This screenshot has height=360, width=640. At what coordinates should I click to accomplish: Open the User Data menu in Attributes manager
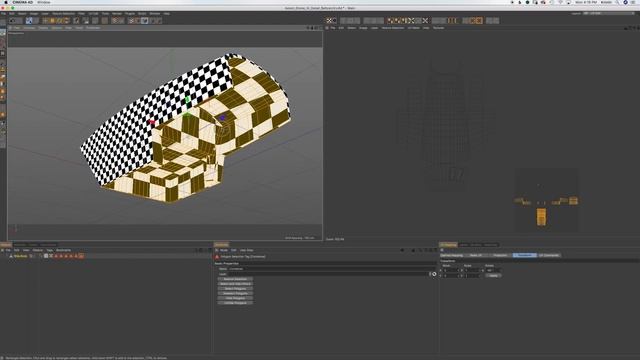[247, 250]
